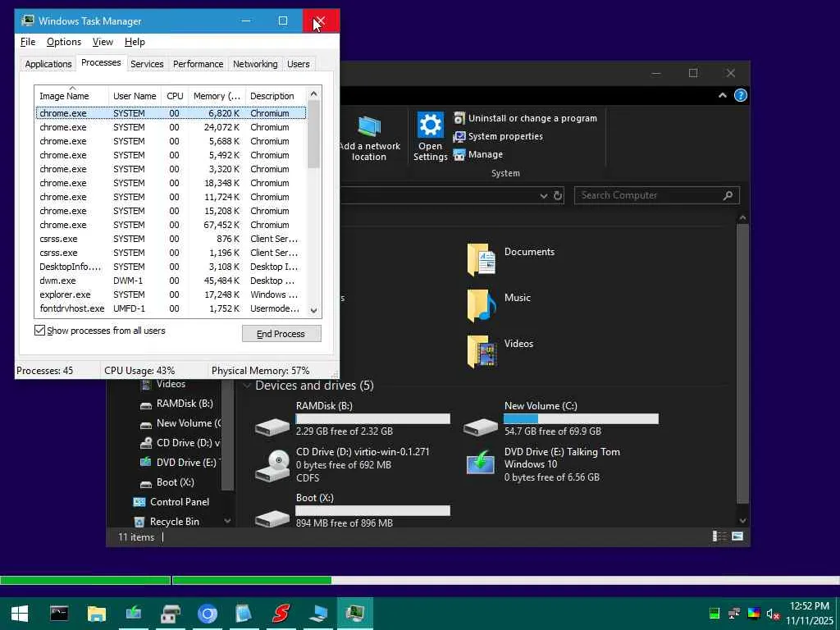The image size is (840, 630).
Task: Click the Search Computer field
Action: (x=657, y=195)
